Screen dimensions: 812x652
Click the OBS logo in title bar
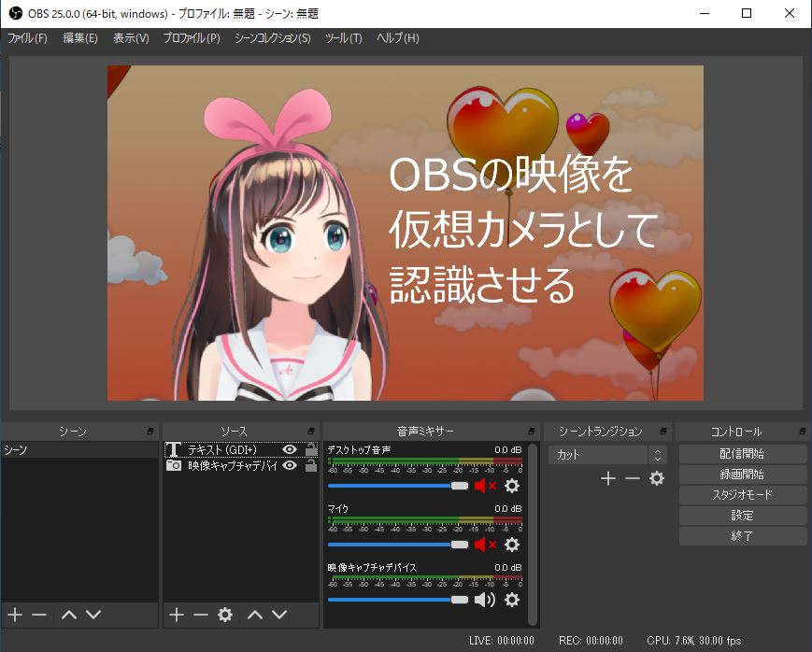[x=16, y=13]
